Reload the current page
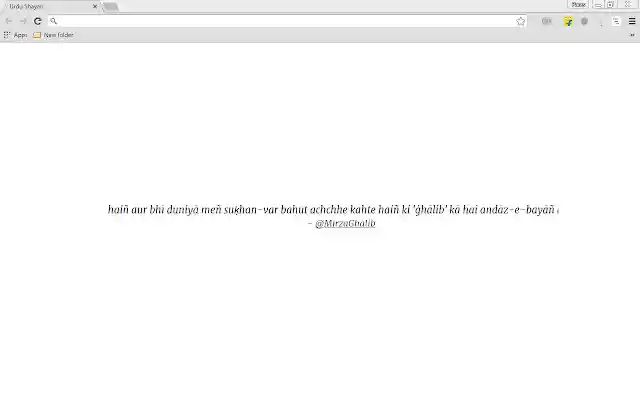640x400 pixels. coord(38,21)
